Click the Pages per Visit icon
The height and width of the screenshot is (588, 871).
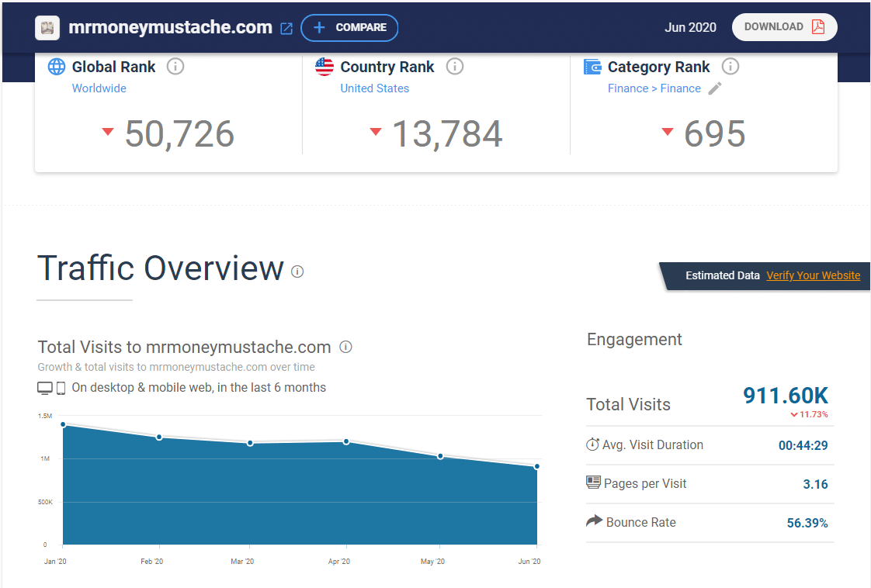(593, 483)
